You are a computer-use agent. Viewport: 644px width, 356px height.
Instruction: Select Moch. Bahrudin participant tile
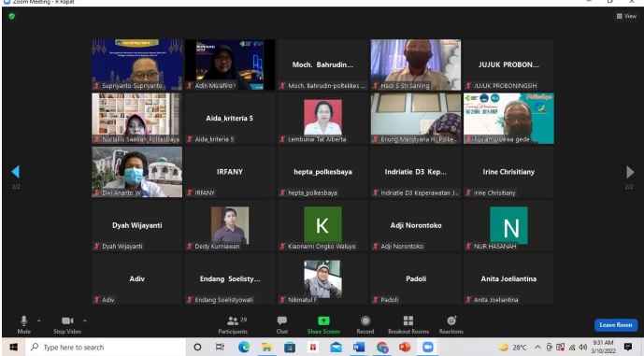(322, 64)
